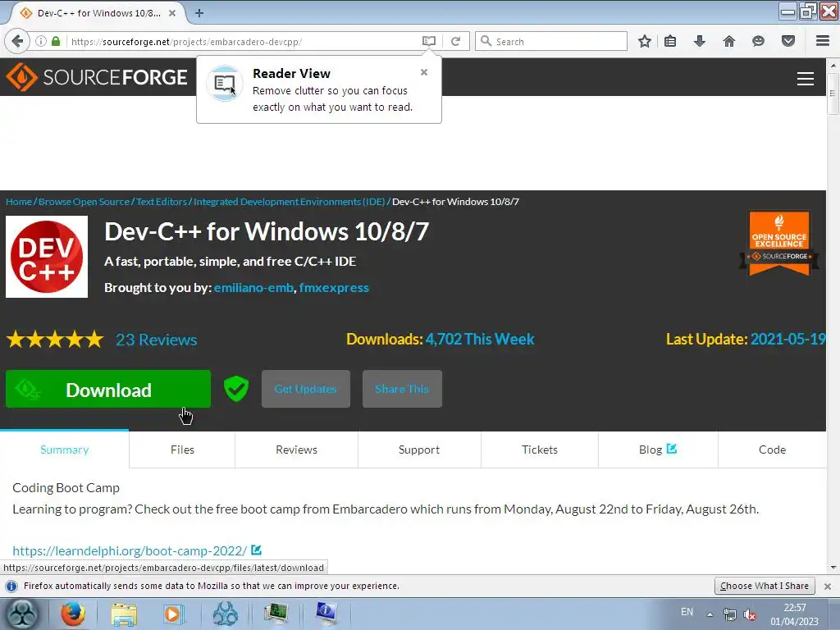
Task: Bookmark this page with the star icon
Action: (645, 41)
